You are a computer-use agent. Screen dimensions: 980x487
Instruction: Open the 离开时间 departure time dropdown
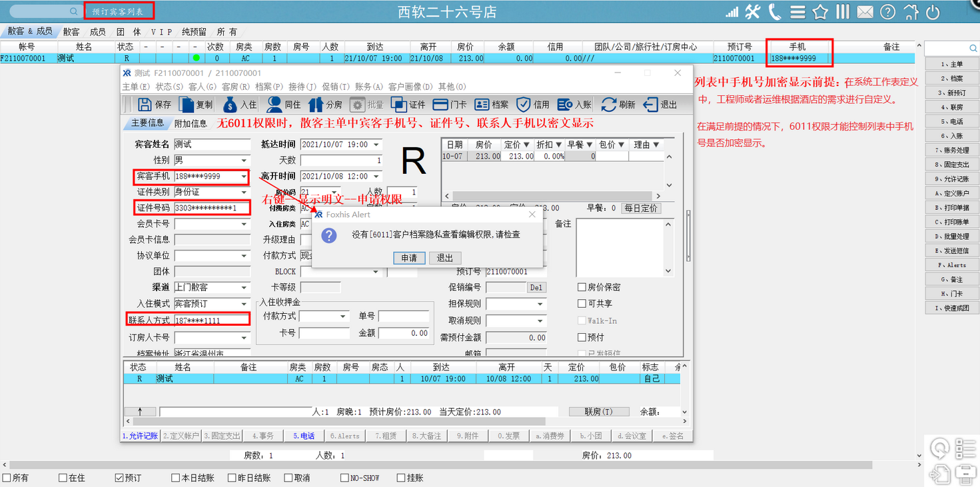coord(376,177)
